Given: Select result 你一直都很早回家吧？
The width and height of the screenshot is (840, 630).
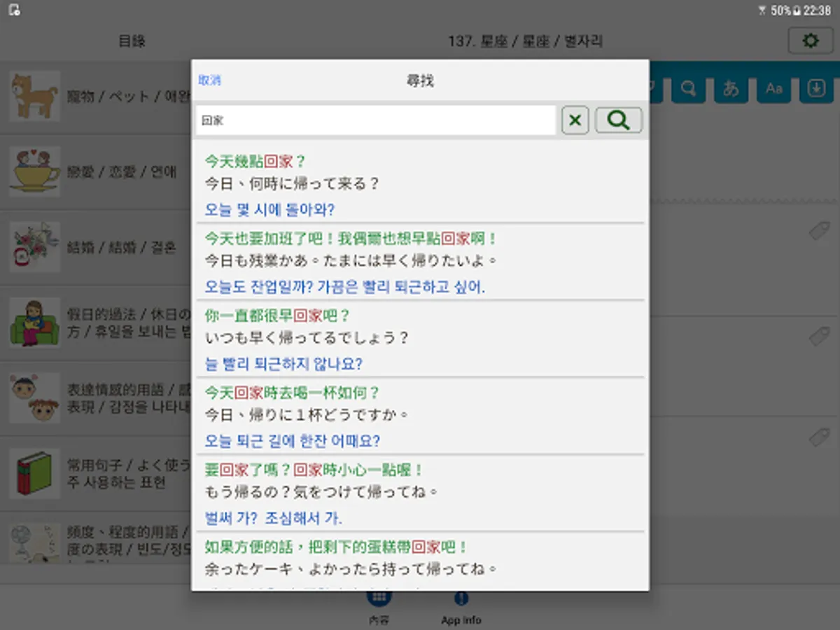Looking at the screenshot, I should (x=277, y=316).
